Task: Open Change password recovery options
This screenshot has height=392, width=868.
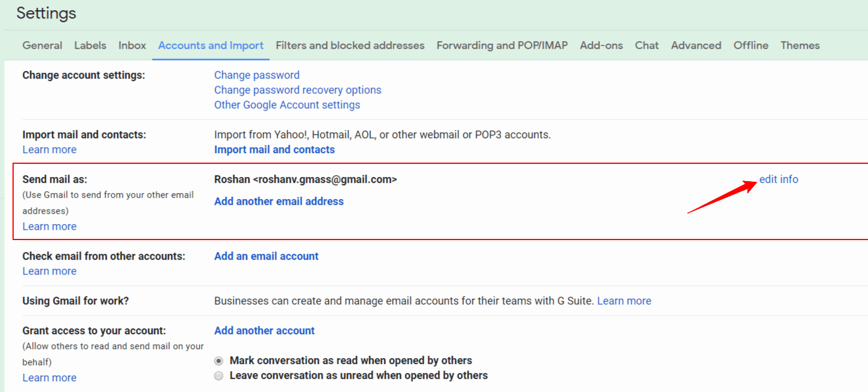Action: coord(297,90)
